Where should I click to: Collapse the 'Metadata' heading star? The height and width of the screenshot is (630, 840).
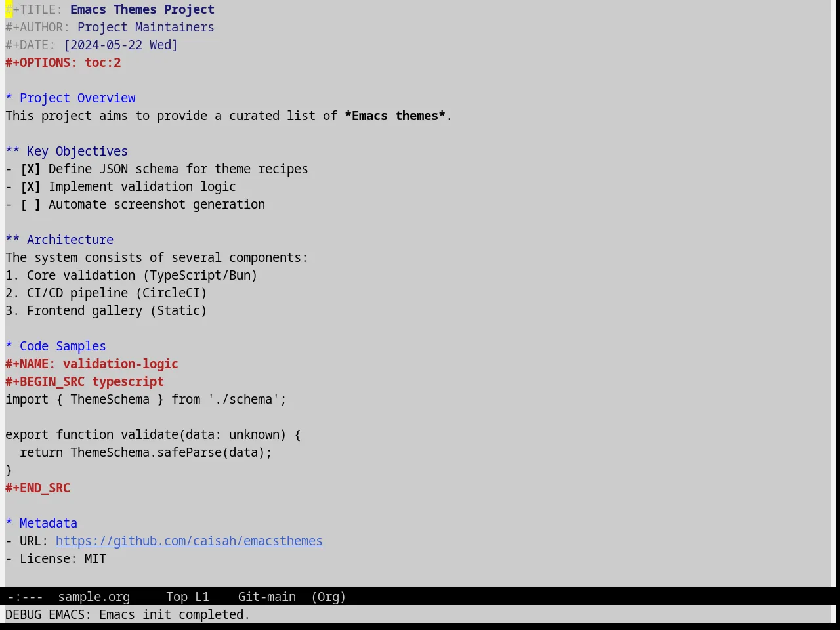[9, 524]
